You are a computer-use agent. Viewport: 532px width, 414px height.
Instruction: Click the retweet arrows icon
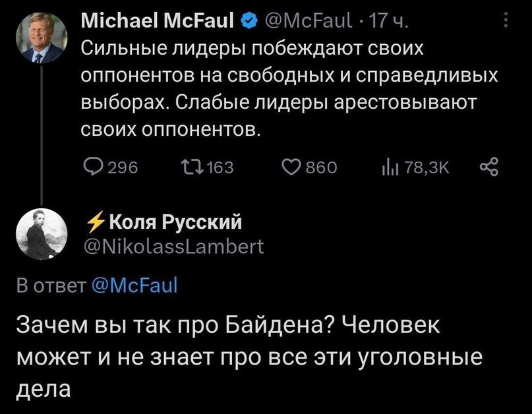[x=192, y=167]
